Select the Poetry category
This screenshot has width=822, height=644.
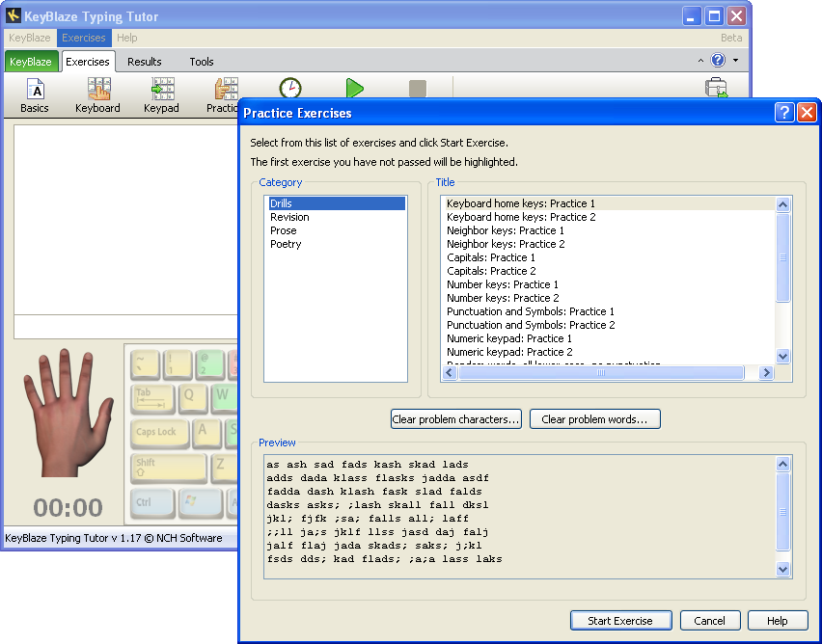(337, 244)
